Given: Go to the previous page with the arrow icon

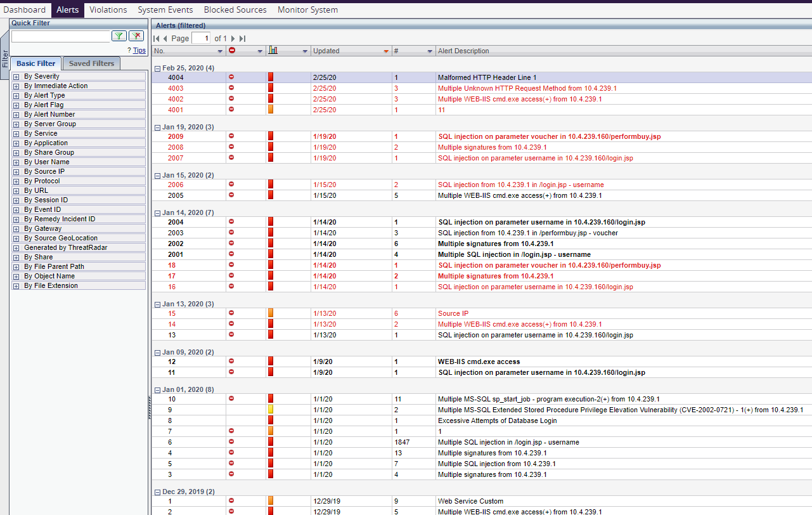Looking at the screenshot, I should click(x=164, y=38).
